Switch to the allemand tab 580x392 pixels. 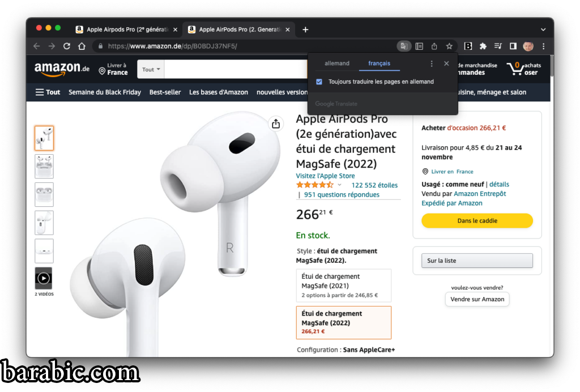click(337, 63)
